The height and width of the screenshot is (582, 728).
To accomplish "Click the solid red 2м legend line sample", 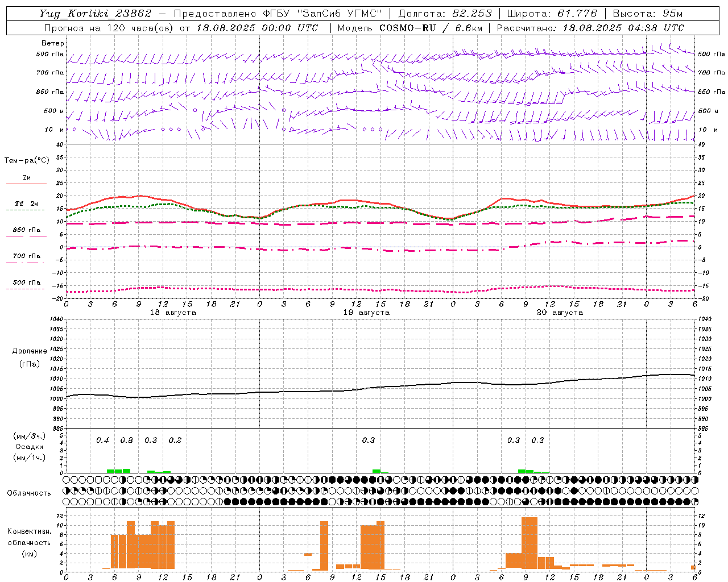I will pos(27,184).
